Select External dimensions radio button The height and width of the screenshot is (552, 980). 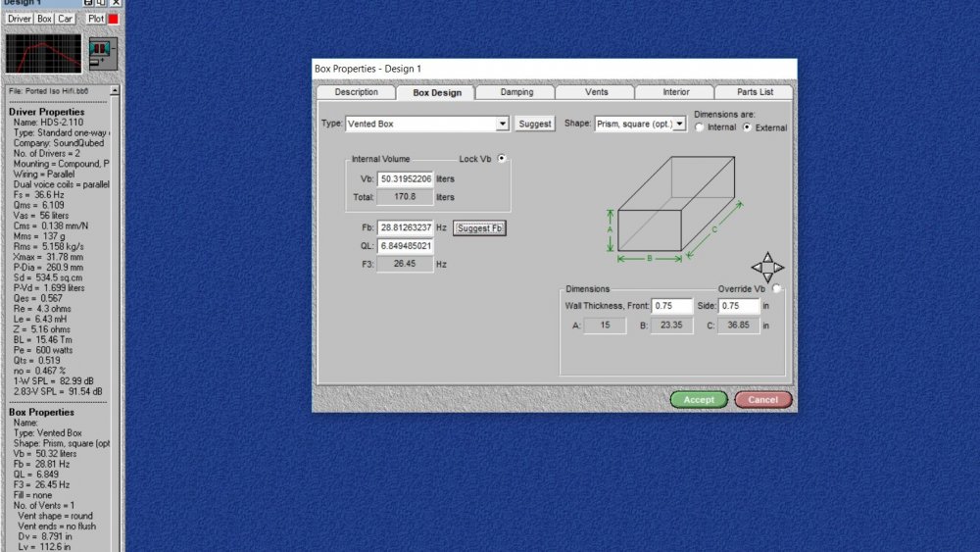tap(747, 127)
